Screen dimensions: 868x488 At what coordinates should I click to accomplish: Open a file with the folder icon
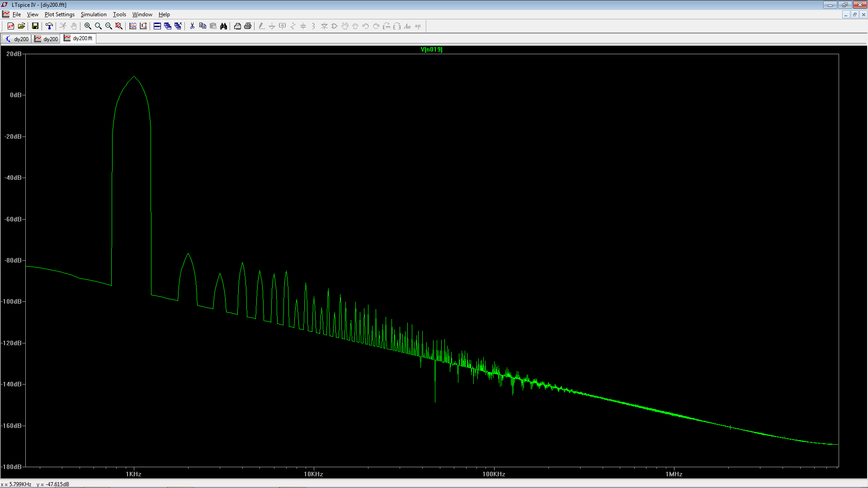pos(21,26)
